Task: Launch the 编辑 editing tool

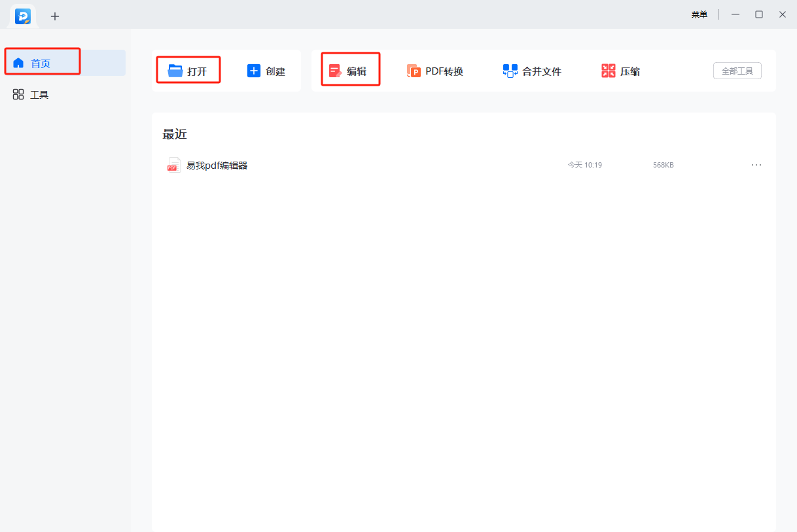Action: (x=350, y=70)
